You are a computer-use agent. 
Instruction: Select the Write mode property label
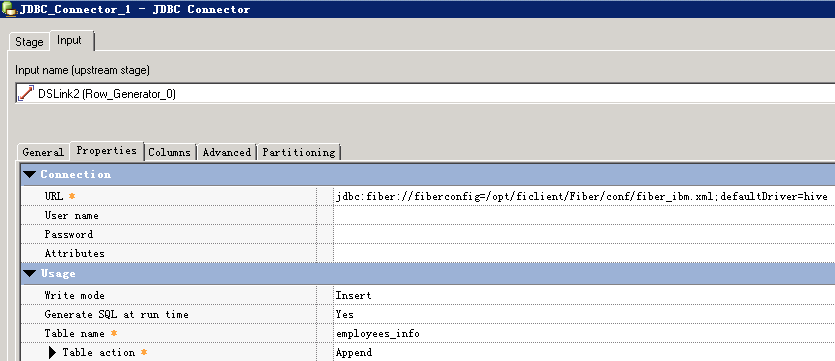pyautogui.click(x=75, y=296)
